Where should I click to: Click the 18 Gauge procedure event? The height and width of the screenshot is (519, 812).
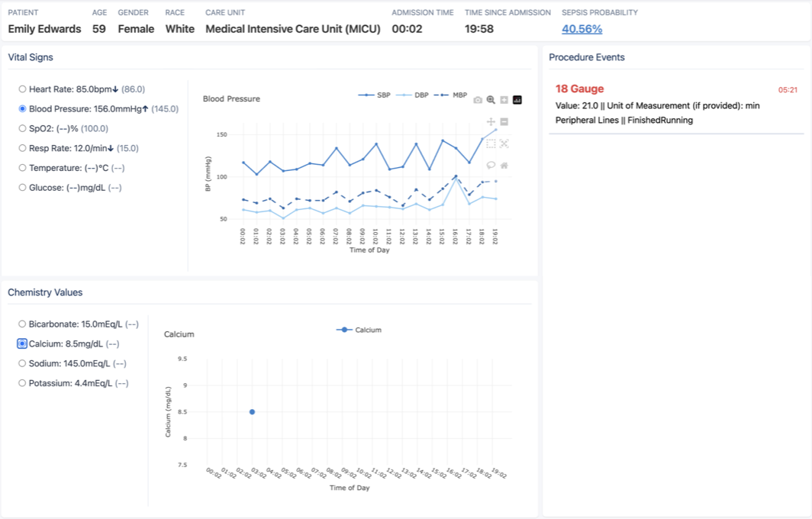coord(580,89)
